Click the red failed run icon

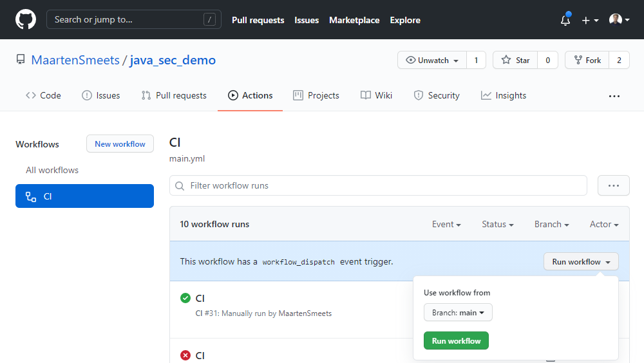click(185, 355)
